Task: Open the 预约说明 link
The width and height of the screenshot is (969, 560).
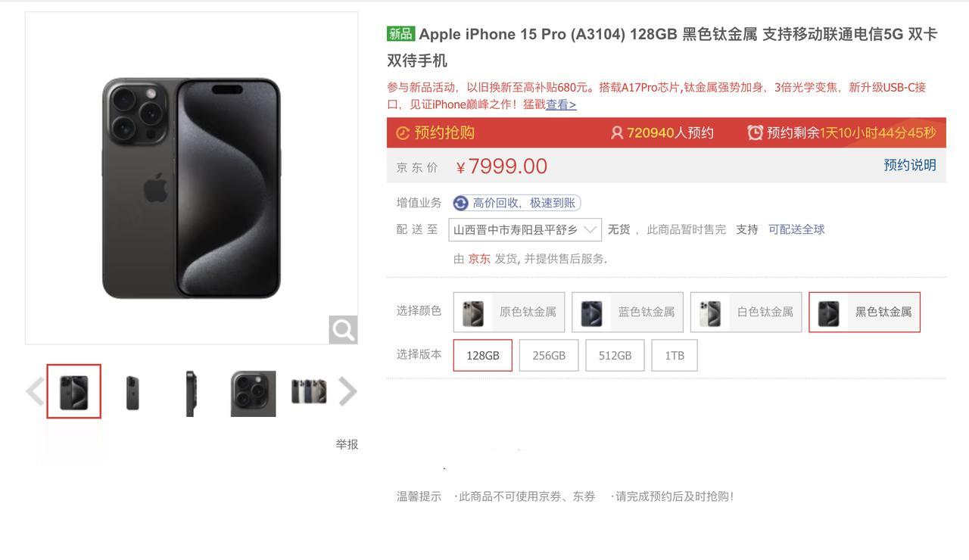Action: click(x=910, y=165)
